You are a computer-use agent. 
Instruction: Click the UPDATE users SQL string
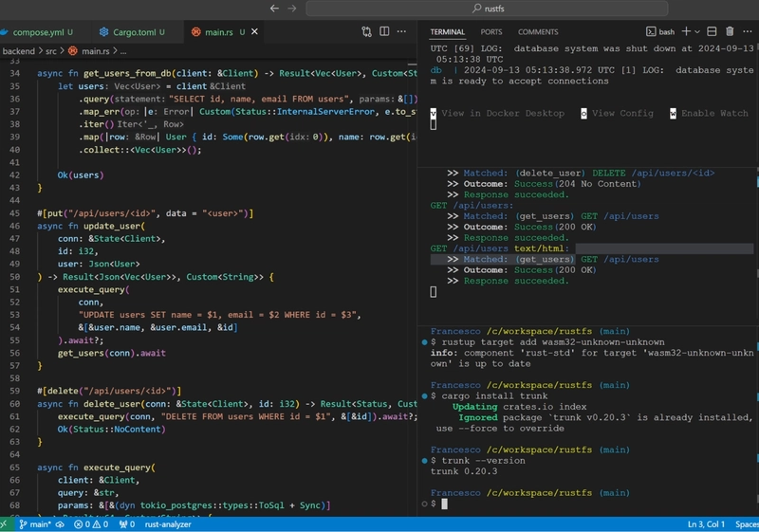pos(218,315)
